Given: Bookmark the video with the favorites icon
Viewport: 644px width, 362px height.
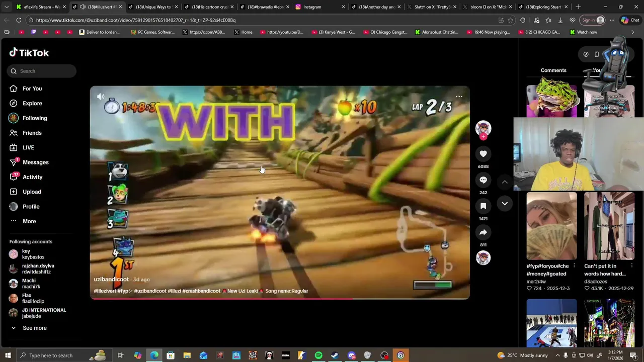Looking at the screenshot, I should (483, 206).
